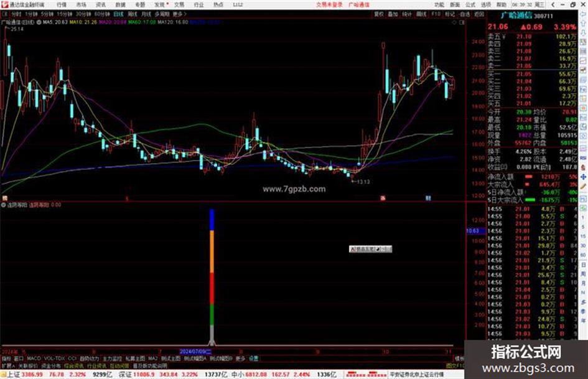Click the blue segment of the indicator bar

point(212,220)
